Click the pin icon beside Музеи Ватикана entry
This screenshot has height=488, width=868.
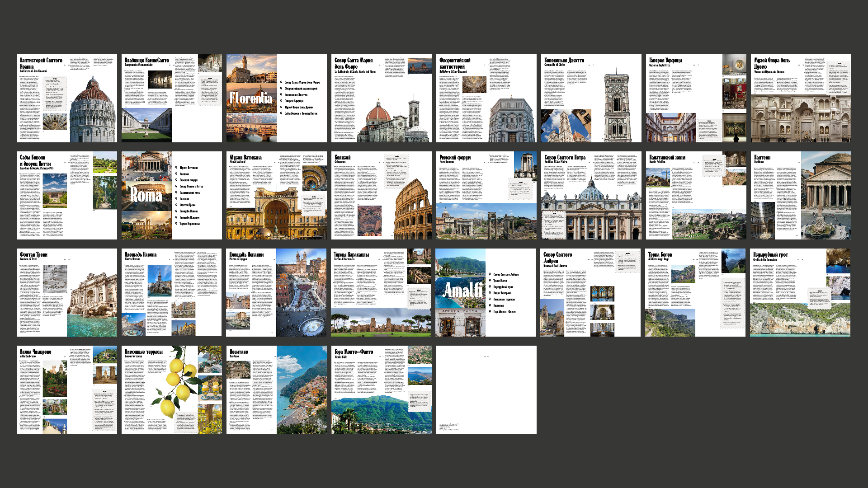point(176,168)
